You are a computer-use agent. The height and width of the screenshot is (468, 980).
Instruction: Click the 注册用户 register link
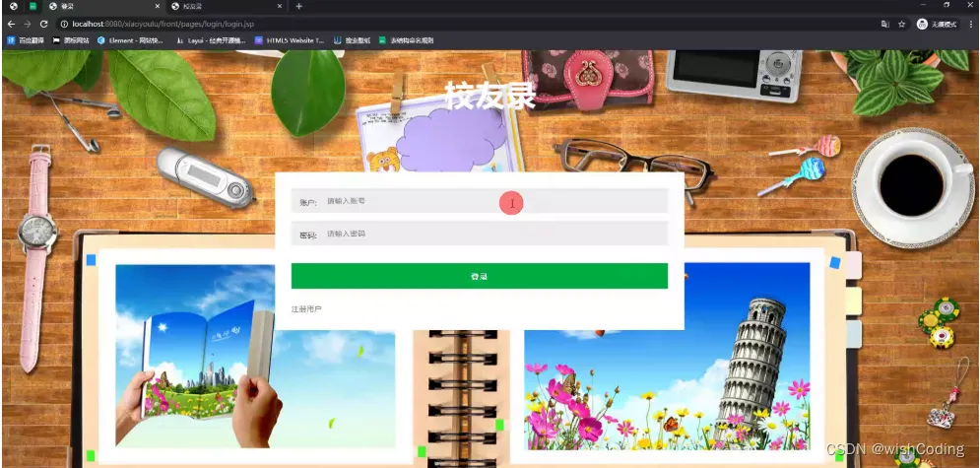tap(306, 309)
